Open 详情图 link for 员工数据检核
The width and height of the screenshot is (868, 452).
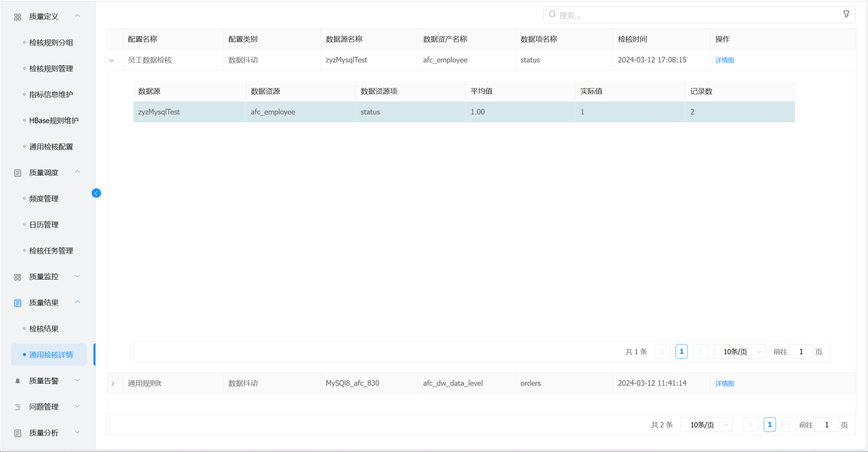click(x=725, y=60)
